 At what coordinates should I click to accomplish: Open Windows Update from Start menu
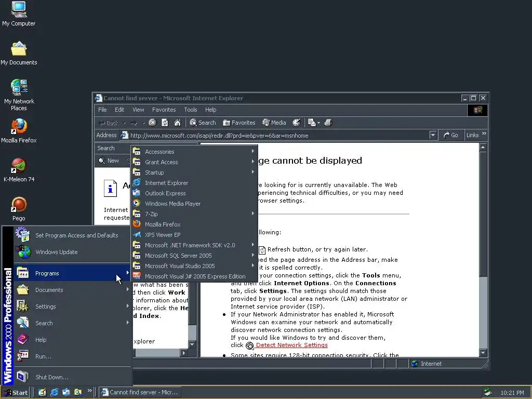click(x=72, y=252)
